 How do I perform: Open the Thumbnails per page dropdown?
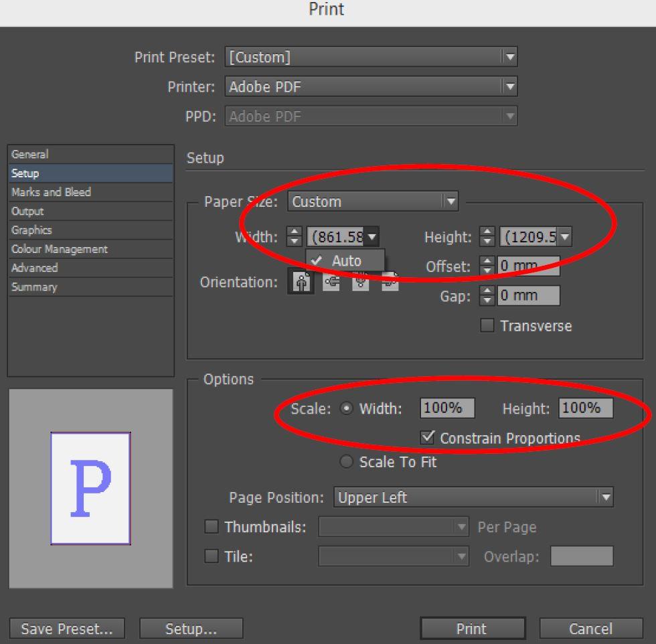coord(394,526)
